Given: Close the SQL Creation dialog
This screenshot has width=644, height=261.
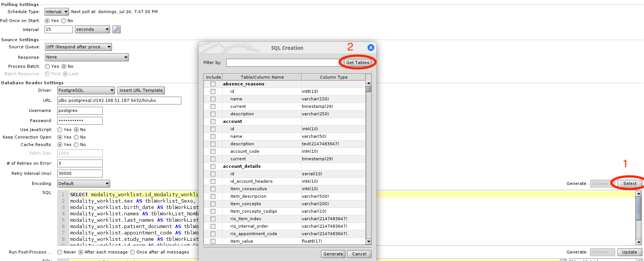Looking at the screenshot, I should coord(371,48).
